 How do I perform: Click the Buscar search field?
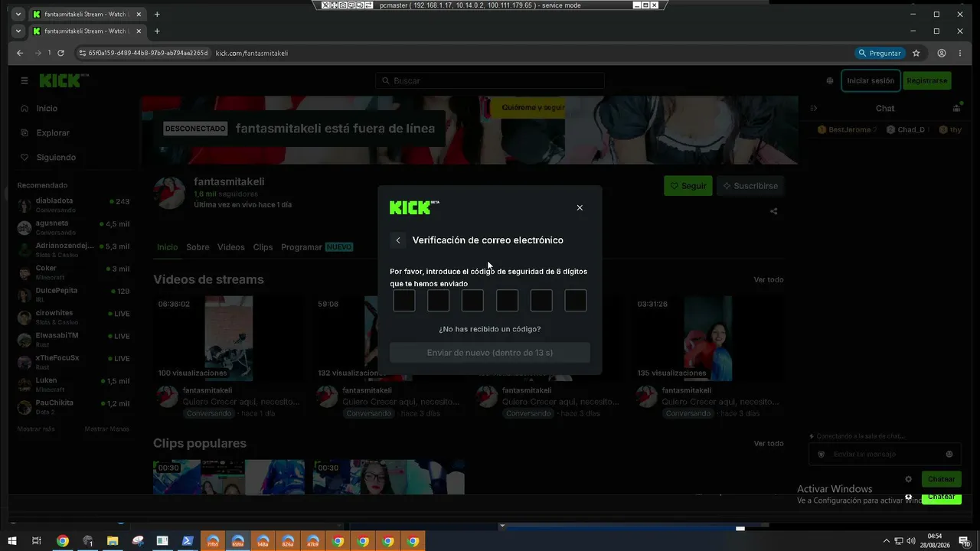[490, 81]
